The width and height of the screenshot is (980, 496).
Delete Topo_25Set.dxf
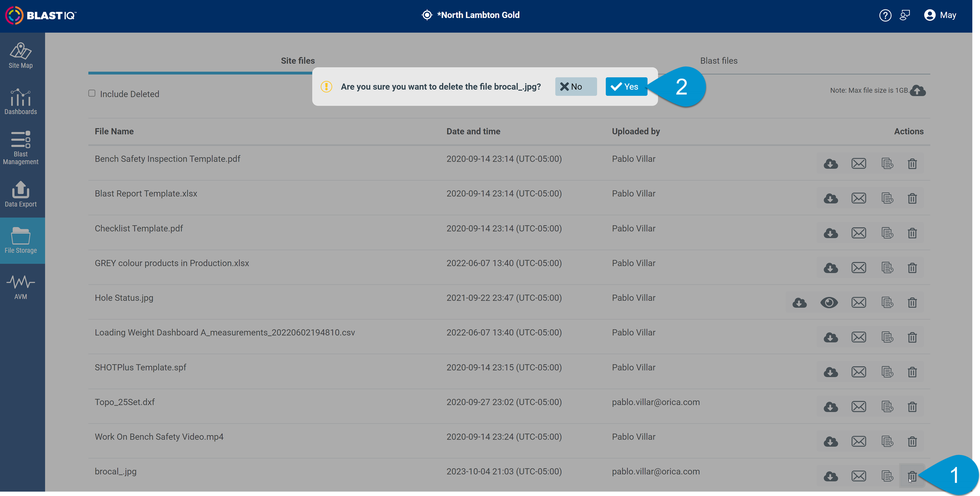[912, 406]
